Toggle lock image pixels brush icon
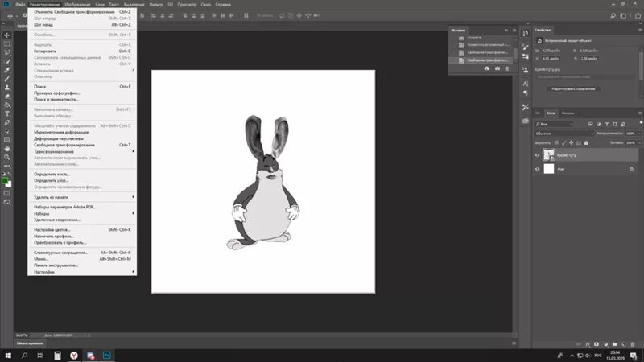 (x=564, y=143)
